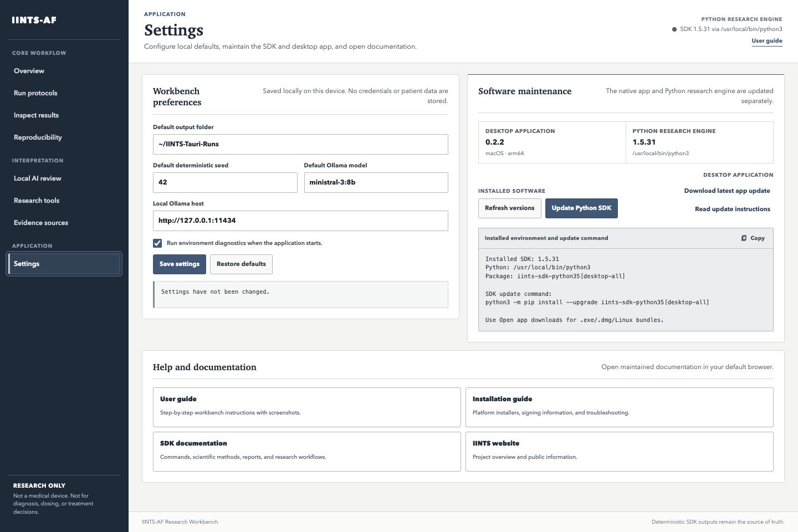Click the Local Ollama host field
This screenshot has height=532, width=798.
(x=300, y=221)
